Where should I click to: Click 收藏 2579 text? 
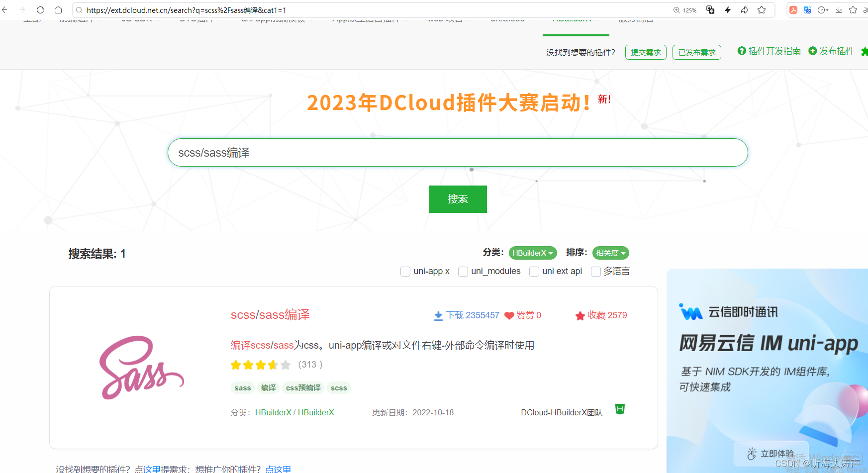point(607,315)
